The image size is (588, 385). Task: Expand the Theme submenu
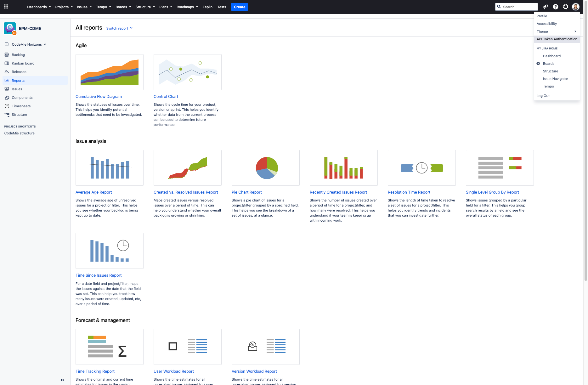(542, 31)
